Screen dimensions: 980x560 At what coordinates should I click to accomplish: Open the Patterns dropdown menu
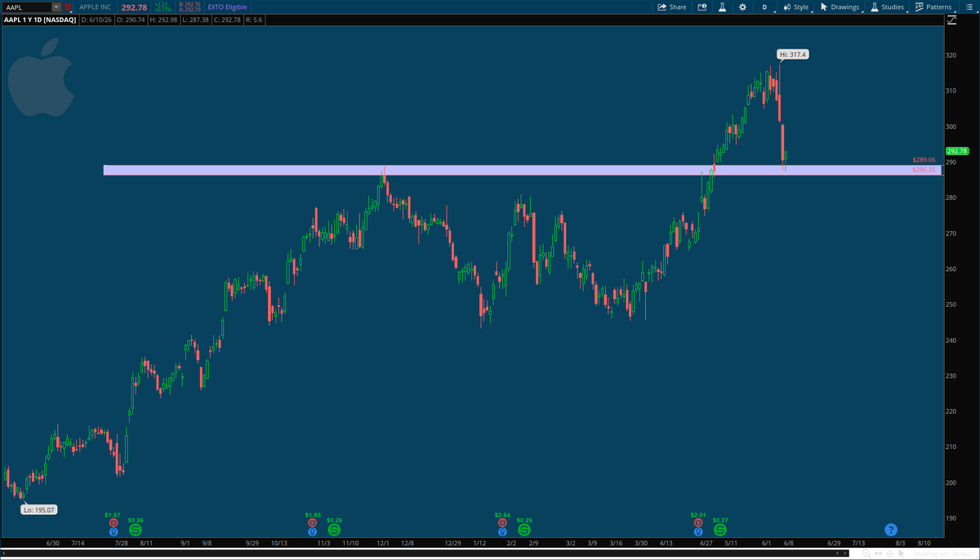[x=933, y=7]
